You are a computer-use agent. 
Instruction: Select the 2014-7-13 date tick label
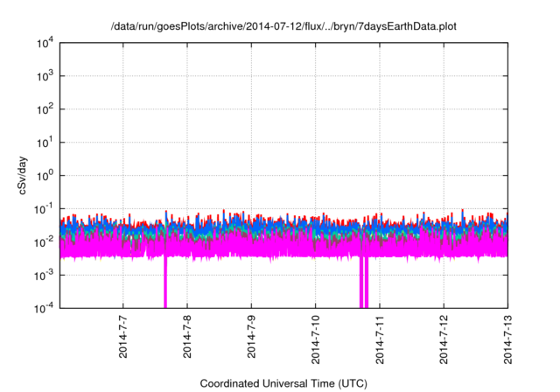point(507,339)
